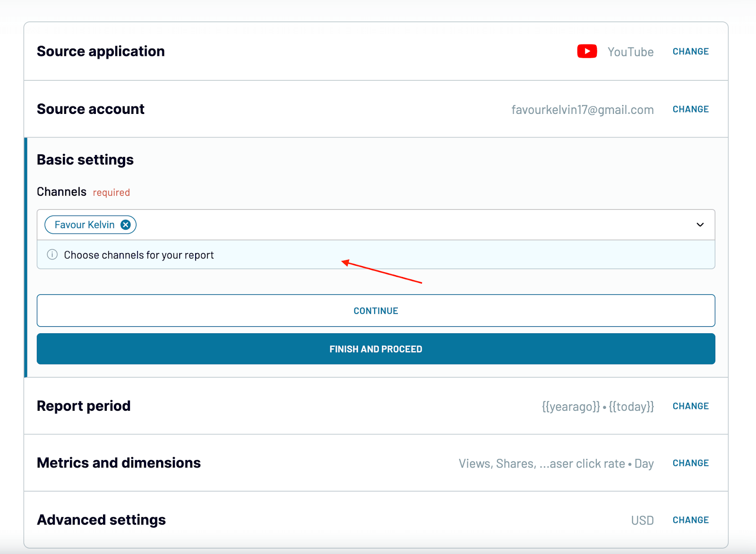Click the {{yearago}} • {{today}} period value
This screenshot has height=554, width=756.
(598, 407)
